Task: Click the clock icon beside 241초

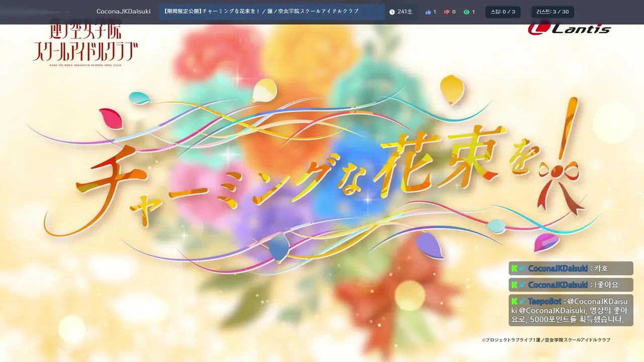Action: (392, 12)
